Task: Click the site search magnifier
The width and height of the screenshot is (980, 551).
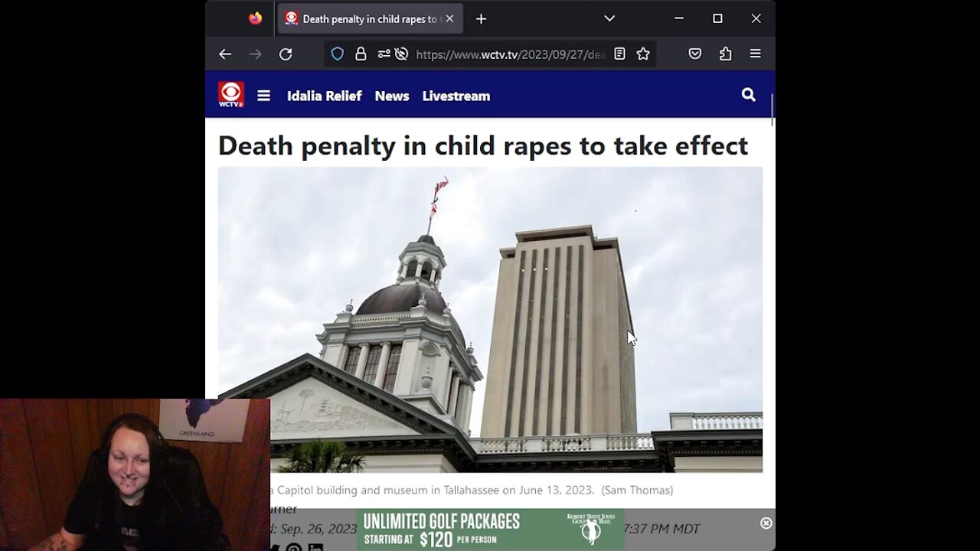Action: [x=749, y=95]
